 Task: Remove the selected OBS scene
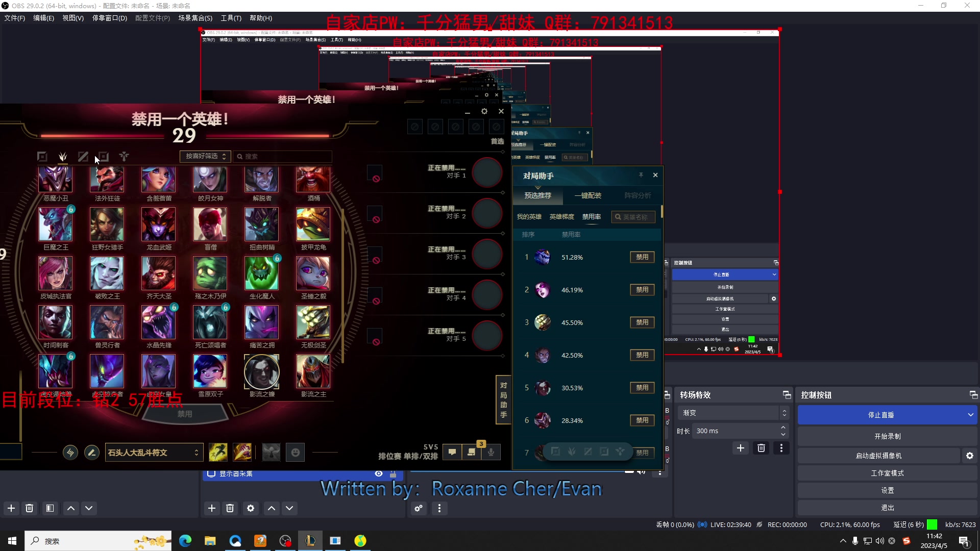tap(30, 508)
